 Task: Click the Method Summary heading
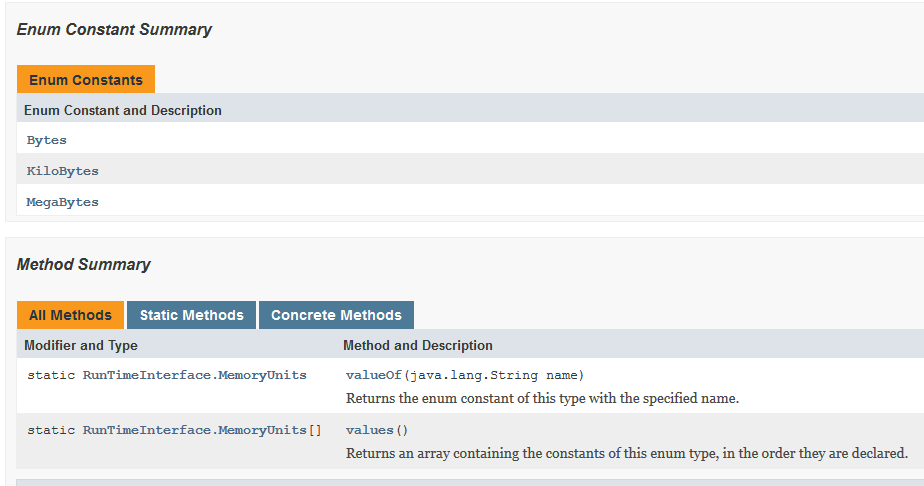click(84, 265)
